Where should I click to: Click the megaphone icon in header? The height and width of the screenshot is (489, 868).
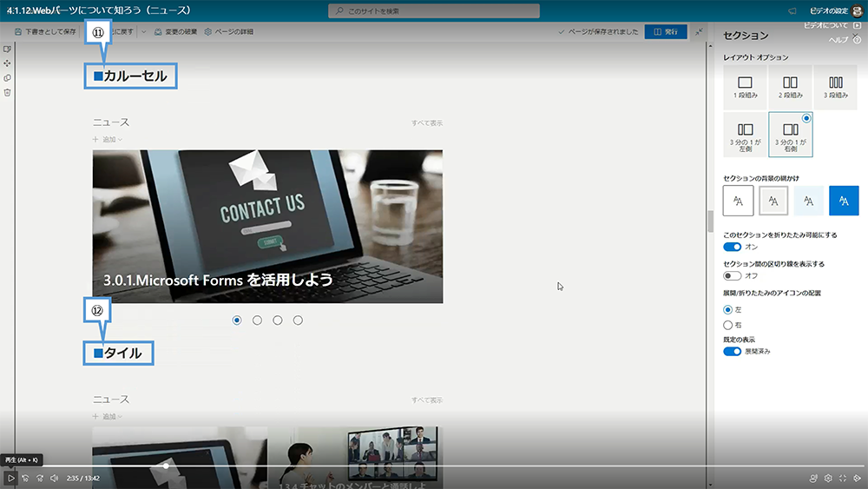pos(792,11)
